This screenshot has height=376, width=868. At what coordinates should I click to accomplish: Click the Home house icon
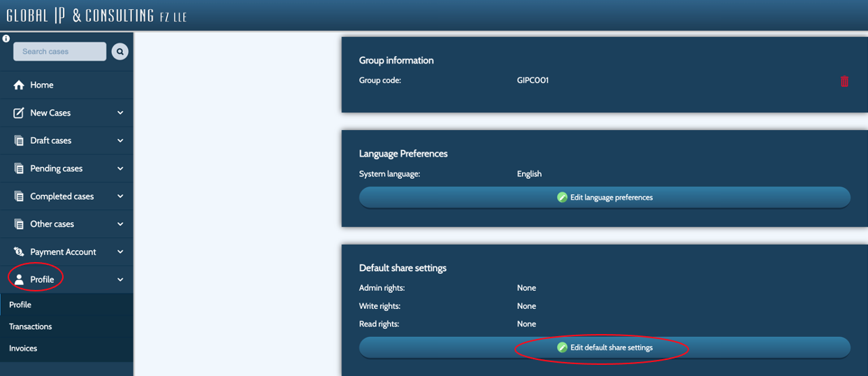click(19, 85)
